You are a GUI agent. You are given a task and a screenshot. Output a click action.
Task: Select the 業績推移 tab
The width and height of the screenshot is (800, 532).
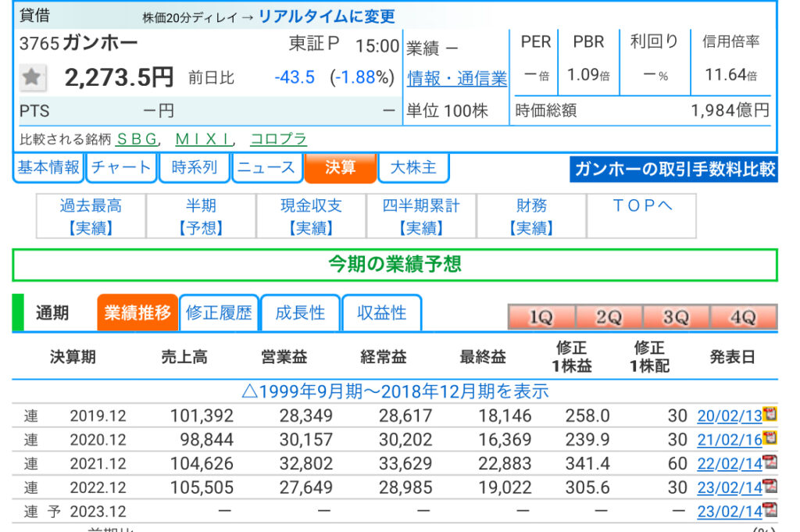point(137,312)
